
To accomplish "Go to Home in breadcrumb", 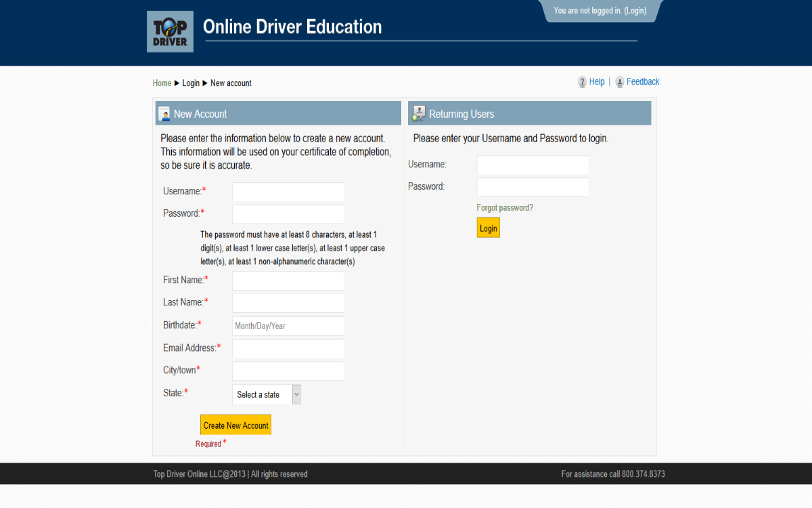I will tap(162, 83).
